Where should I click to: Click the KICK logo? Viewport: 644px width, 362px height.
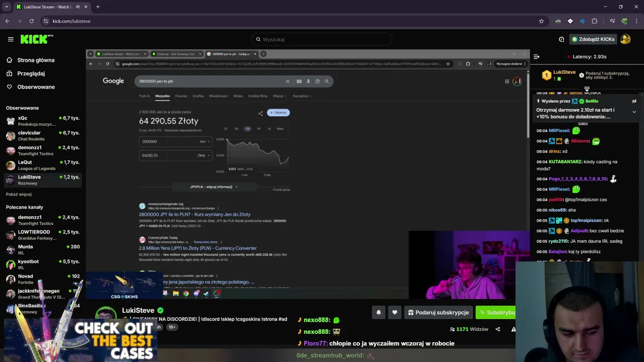pos(36,39)
